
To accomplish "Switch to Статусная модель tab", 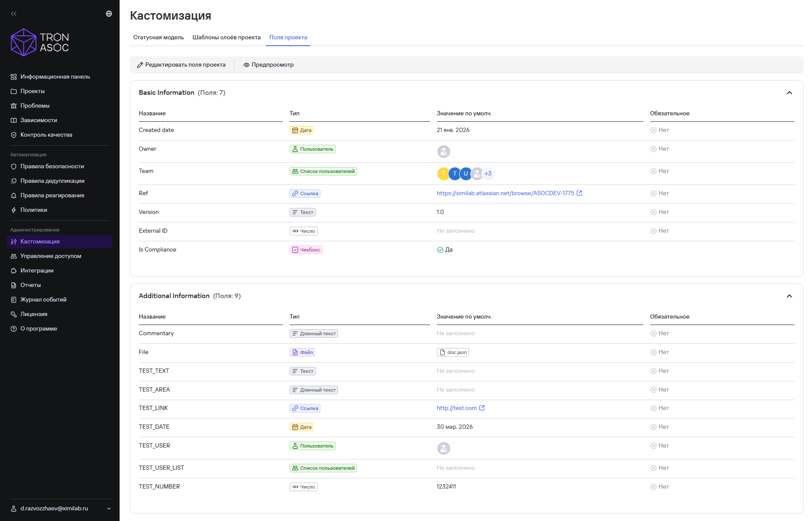I will pos(158,38).
